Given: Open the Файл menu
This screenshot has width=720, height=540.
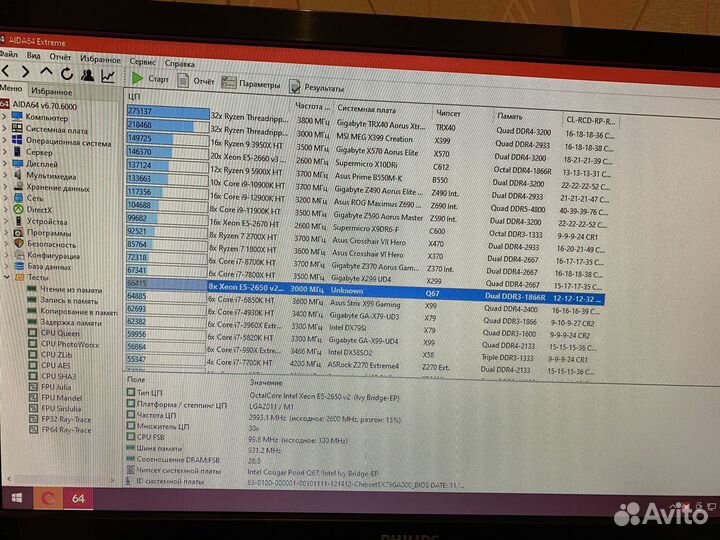Looking at the screenshot, I should [9, 54].
